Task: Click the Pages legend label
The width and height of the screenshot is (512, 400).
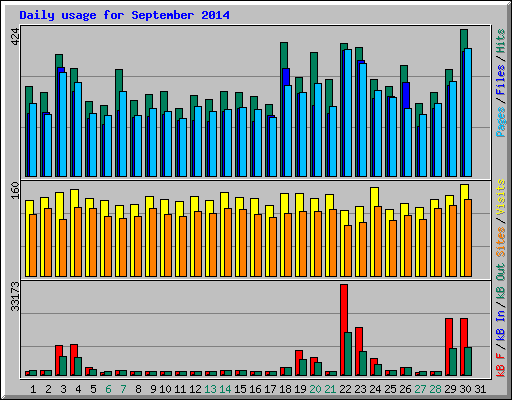Action: click(x=501, y=122)
